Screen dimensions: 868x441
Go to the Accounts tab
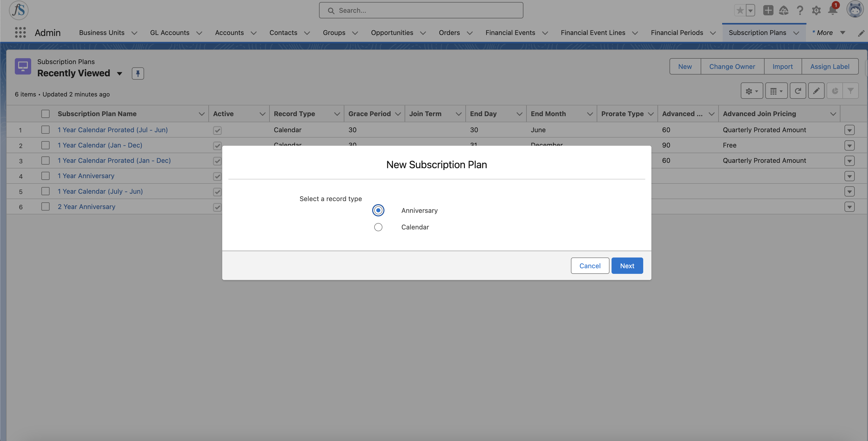(x=229, y=33)
